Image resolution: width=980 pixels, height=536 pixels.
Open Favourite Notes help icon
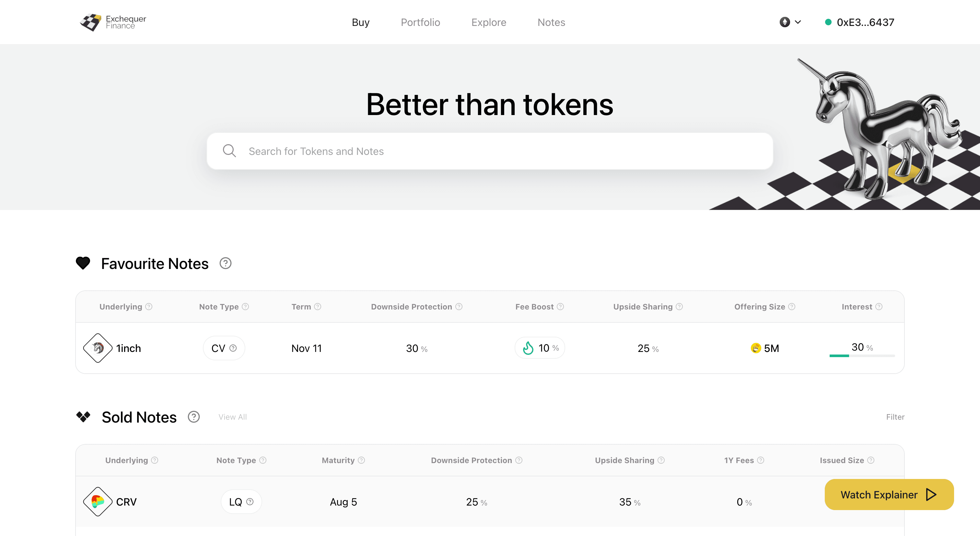click(x=225, y=263)
